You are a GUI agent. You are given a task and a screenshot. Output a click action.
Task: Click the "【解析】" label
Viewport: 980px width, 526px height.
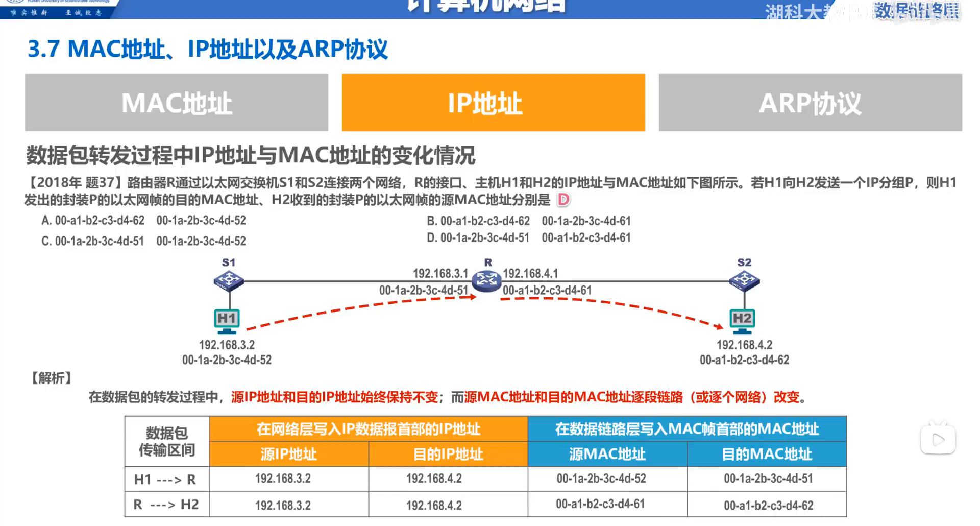pyautogui.click(x=51, y=378)
